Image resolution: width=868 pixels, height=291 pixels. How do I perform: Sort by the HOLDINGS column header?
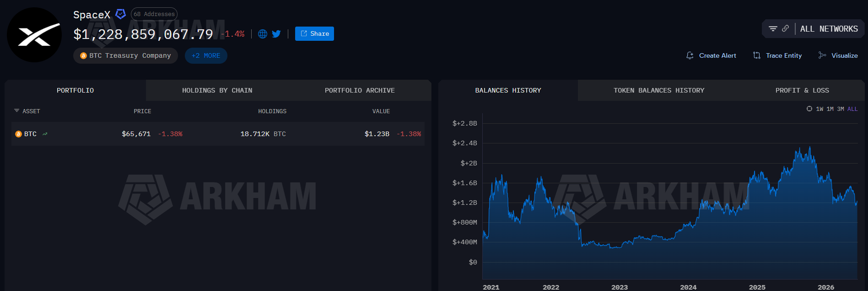coord(272,111)
